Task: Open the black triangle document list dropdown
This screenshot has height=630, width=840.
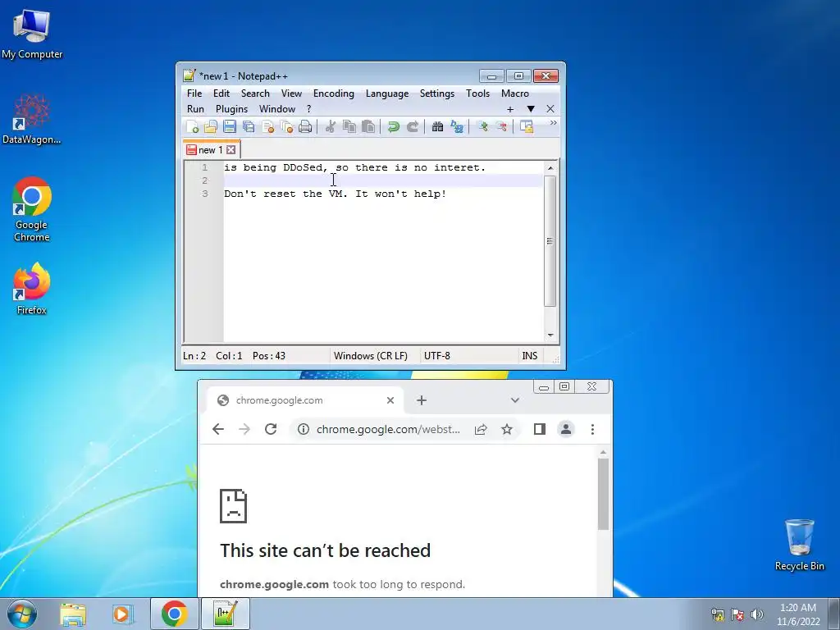Action: point(531,109)
